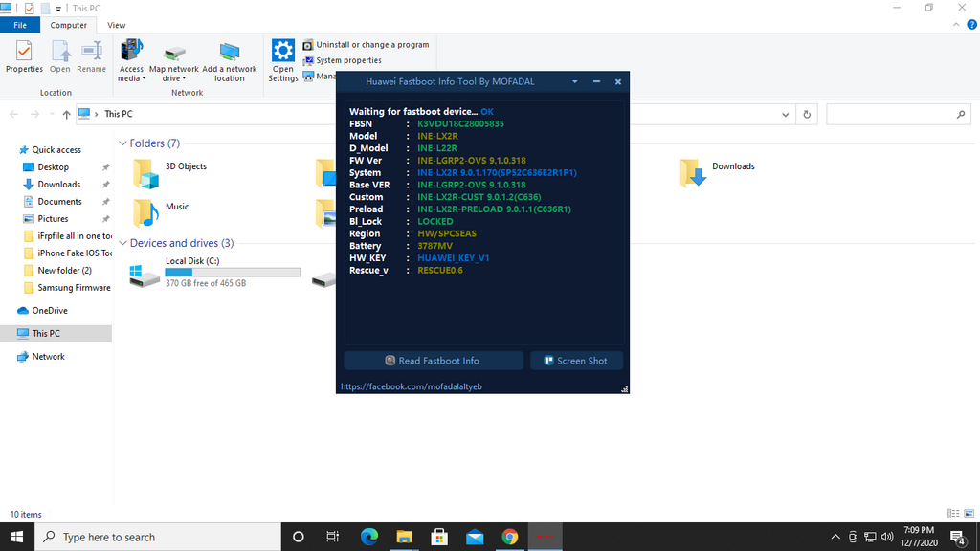
Task: Click the Forward navigation arrow
Action: coord(35,115)
